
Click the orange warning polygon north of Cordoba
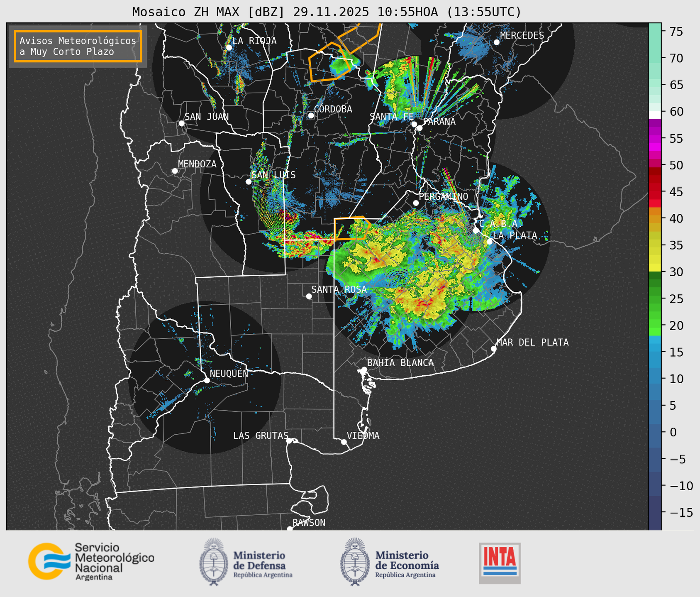331,61
